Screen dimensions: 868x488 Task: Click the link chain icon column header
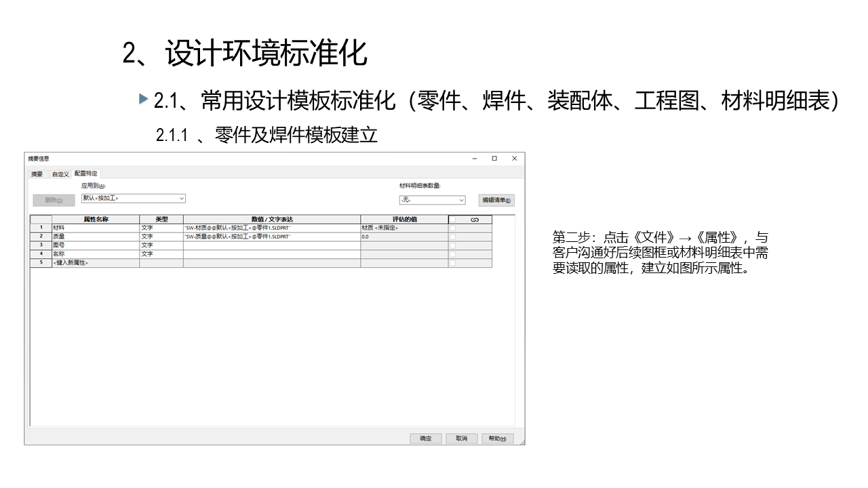[x=474, y=220]
